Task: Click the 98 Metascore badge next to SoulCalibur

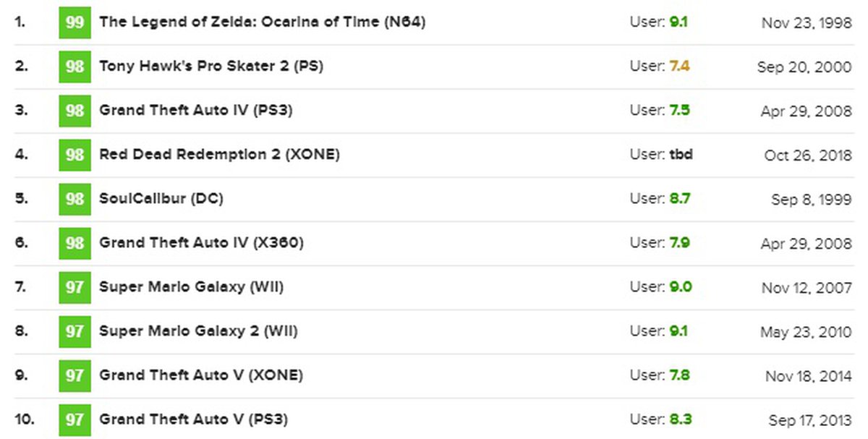Action: point(75,199)
